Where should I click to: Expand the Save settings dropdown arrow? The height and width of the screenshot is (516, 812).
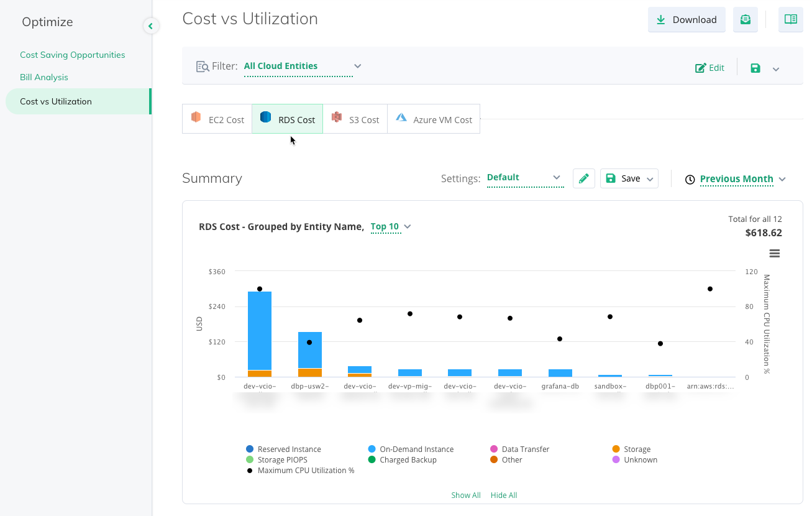650,179
